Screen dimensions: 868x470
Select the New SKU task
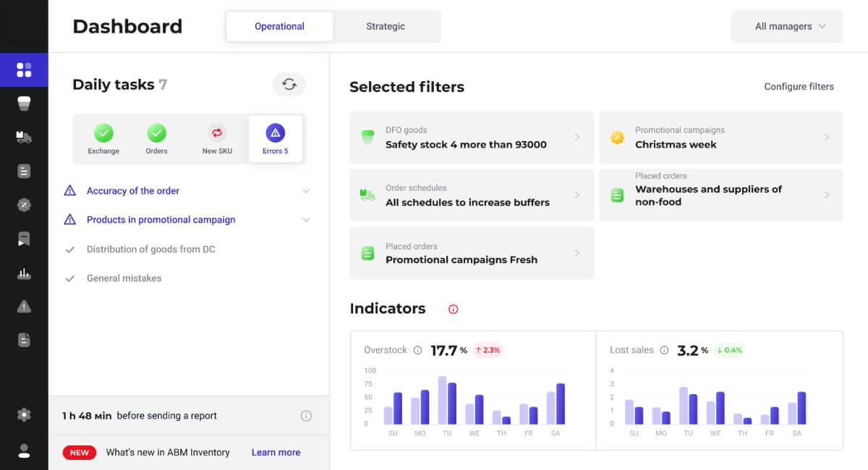click(217, 139)
